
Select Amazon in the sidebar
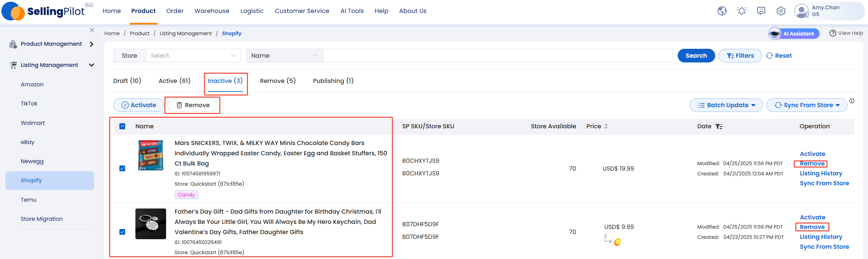pyautogui.click(x=32, y=84)
